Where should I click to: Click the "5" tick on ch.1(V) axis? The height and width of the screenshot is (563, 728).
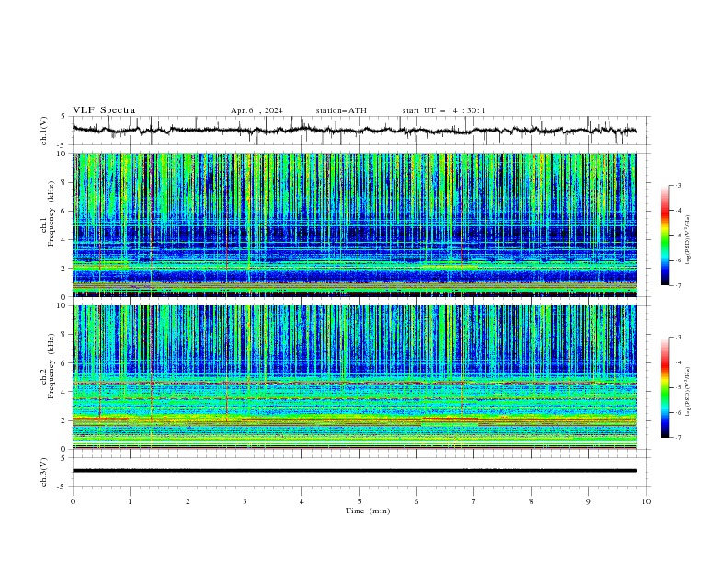[64, 117]
